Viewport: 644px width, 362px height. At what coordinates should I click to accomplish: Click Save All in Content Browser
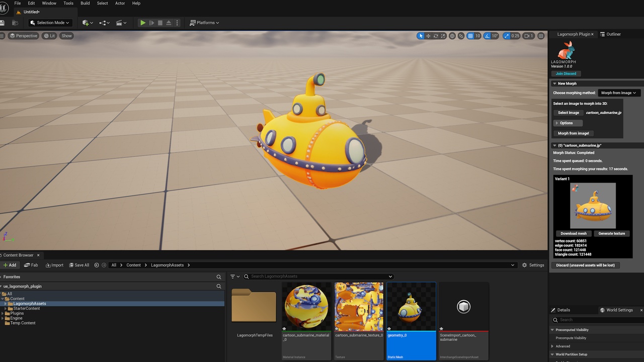click(x=79, y=265)
